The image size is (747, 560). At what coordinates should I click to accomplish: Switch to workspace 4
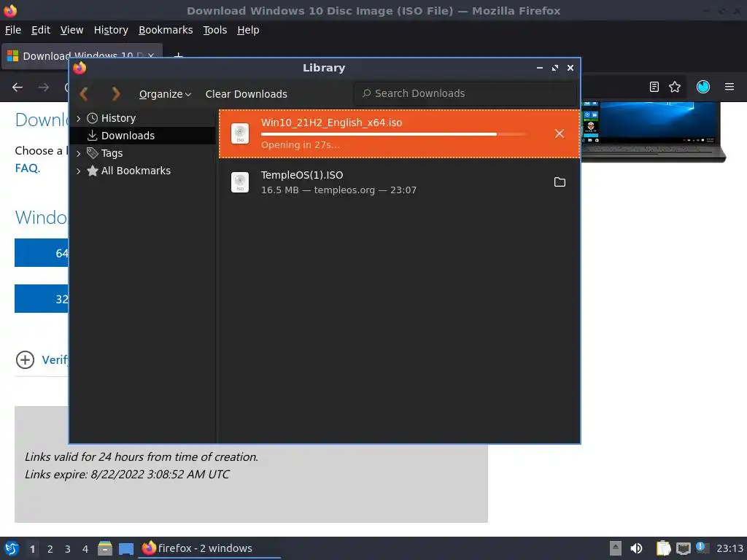tap(85, 549)
